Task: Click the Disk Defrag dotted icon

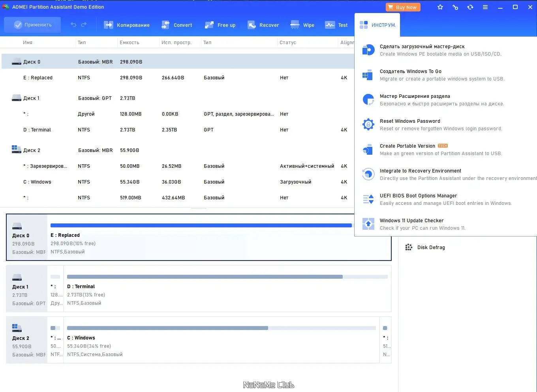Action: pyautogui.click(x=409, y=248)
